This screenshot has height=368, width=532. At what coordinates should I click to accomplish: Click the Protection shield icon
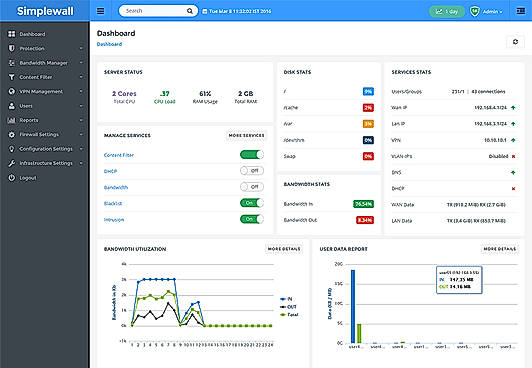pos(12,48)
